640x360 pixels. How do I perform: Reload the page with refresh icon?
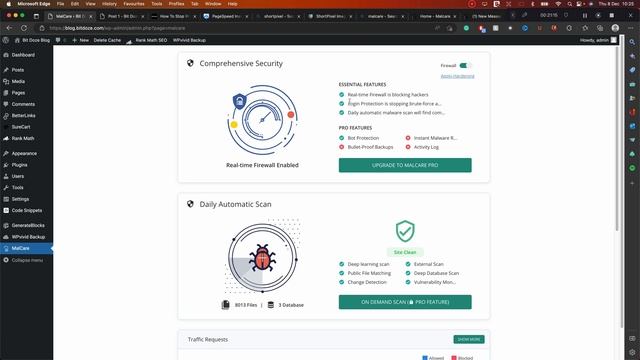coord(24,28)
